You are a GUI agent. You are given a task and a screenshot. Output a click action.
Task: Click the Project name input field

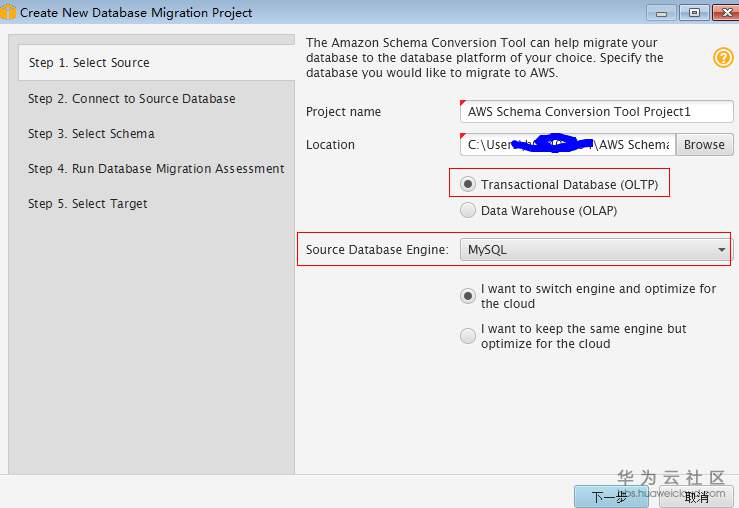point(596,112)
